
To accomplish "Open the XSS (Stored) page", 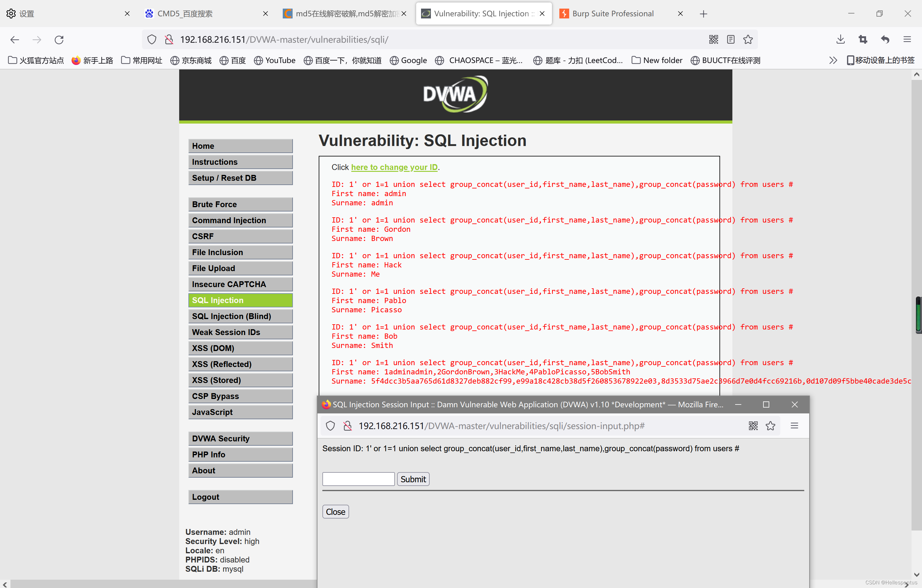I will click(x=240, y=380).
